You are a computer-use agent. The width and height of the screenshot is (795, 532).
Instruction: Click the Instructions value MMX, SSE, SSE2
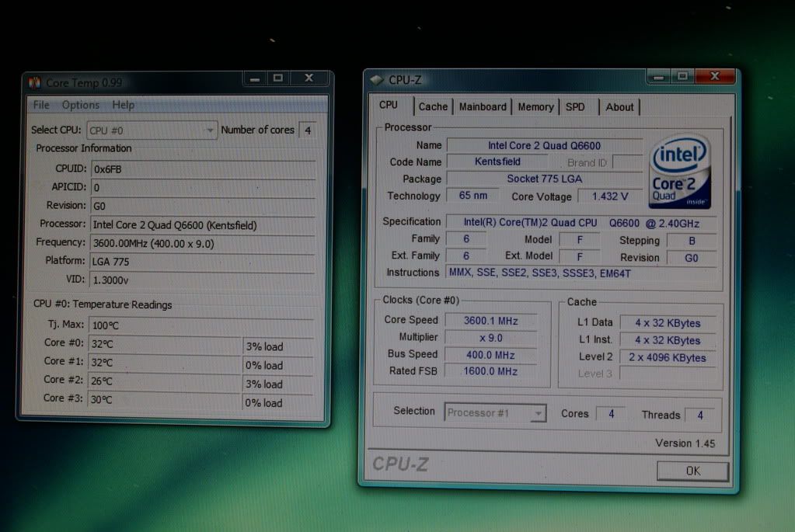coord(581,273)
